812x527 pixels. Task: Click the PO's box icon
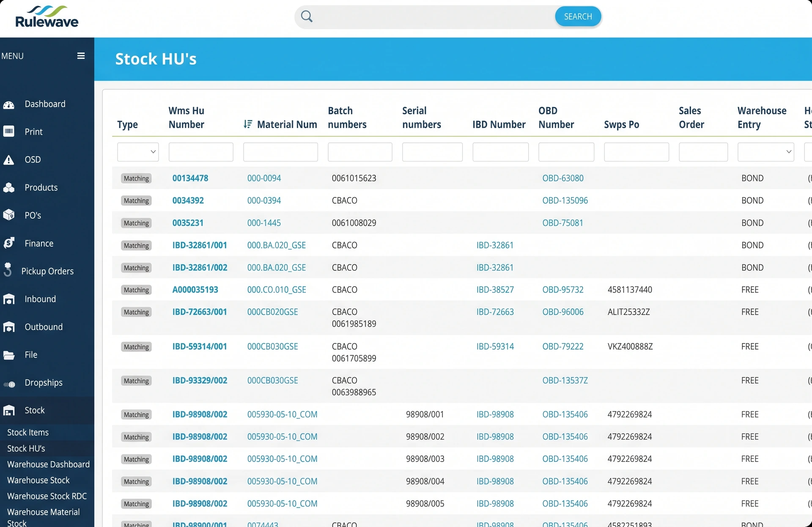click(9, 215)
